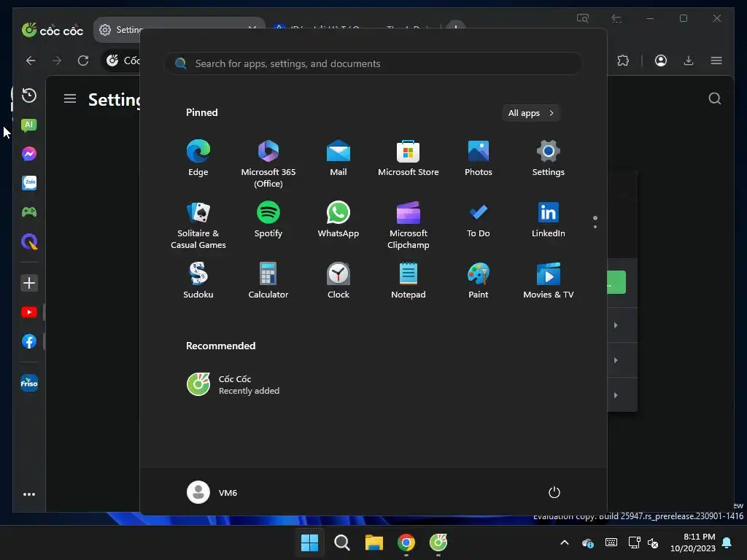Open Microsoft Clipchamp
Image resolution: width=747 pixels, height=560 pixels.
(x=409, y=225)
